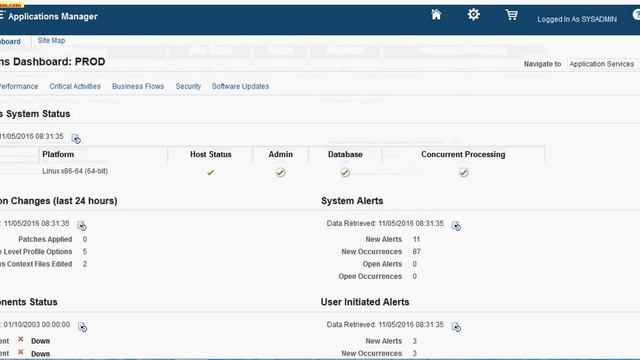The width and height of the screenshot is (640, 360).
Task: Click the first red Down status icon
Action: 20,340
